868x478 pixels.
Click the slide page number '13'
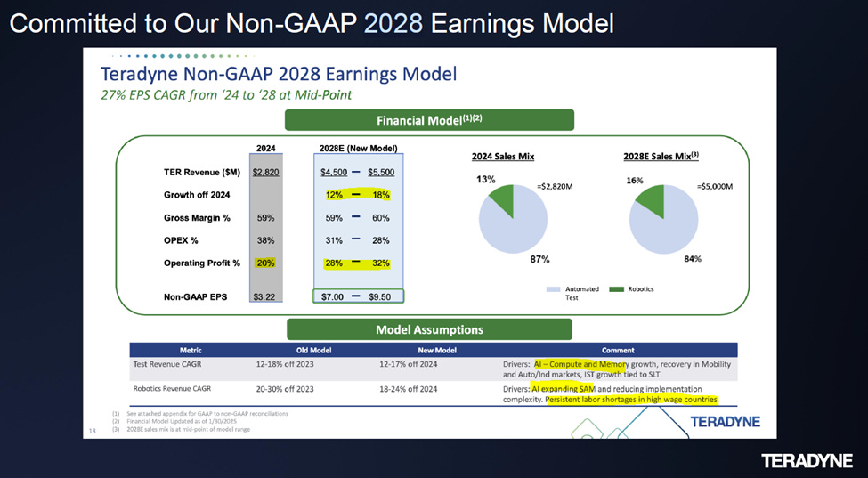coord(92,431)
